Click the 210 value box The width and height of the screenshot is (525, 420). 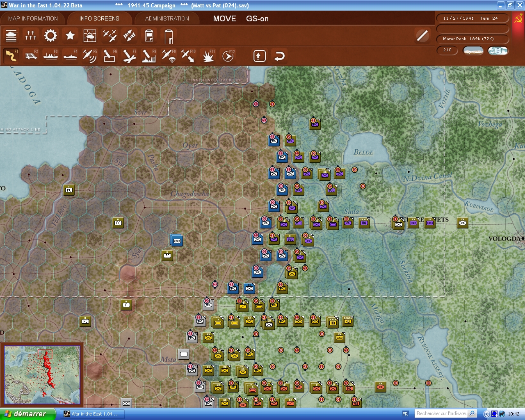pyautogui.click(x=447, y=50)
